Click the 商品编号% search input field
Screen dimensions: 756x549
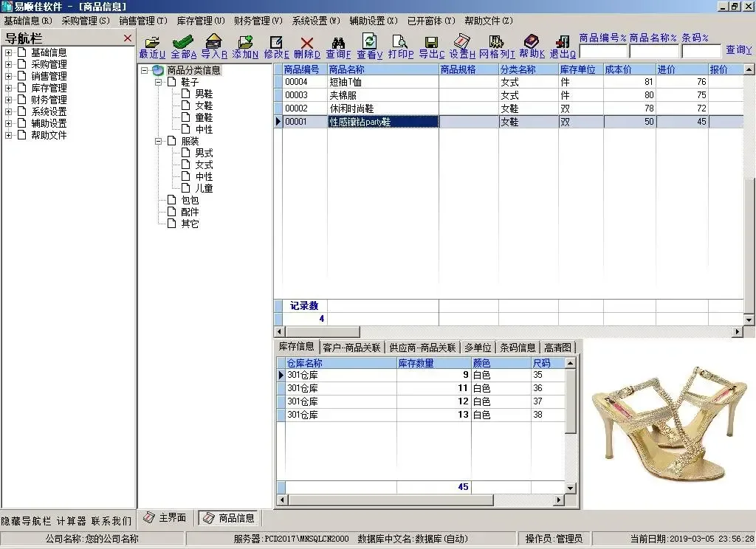(603, 51)
